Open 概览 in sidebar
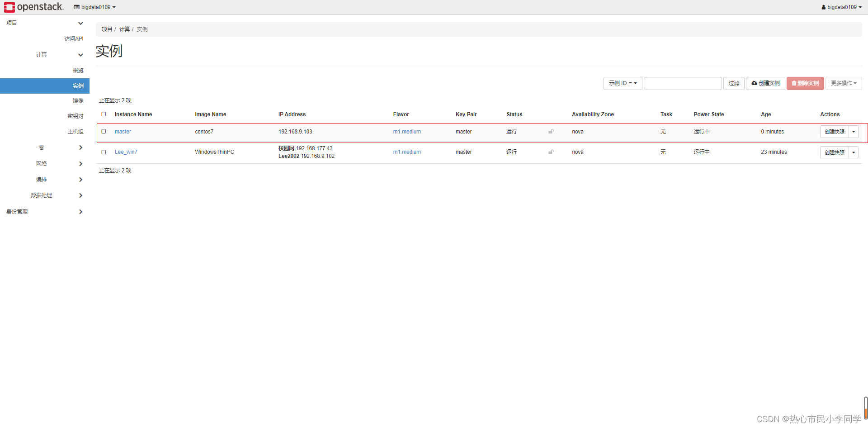The width and height of the screenshot is (868, 428). 78,70
